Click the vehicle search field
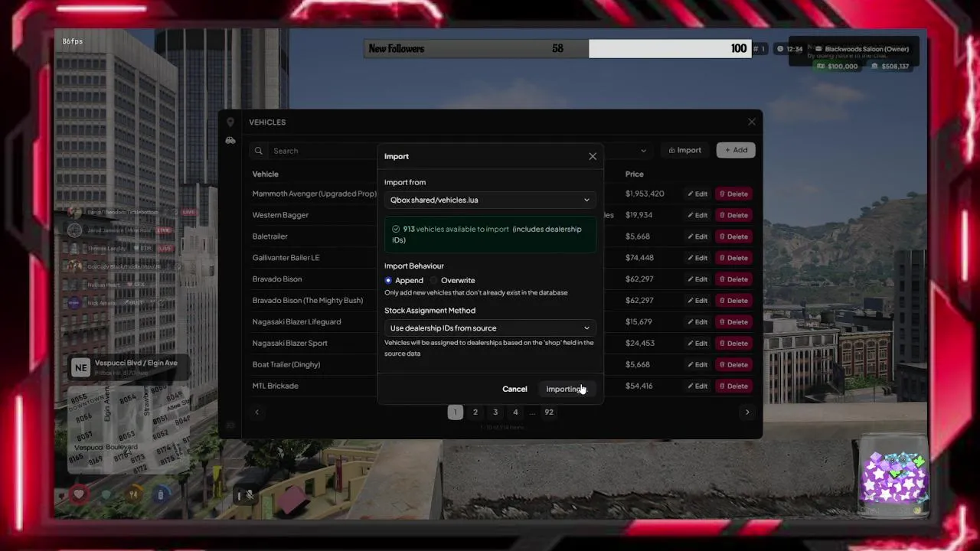The image size is (980, 551). [322, 151]
